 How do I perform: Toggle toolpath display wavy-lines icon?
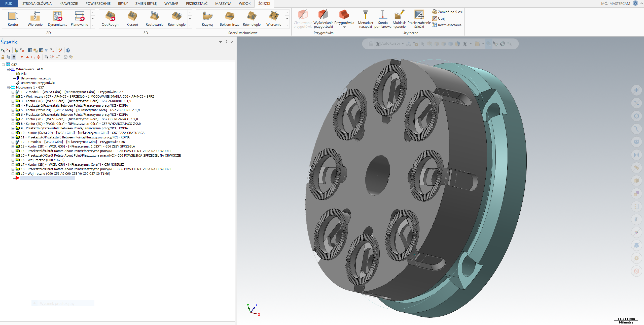coord(8,57)
